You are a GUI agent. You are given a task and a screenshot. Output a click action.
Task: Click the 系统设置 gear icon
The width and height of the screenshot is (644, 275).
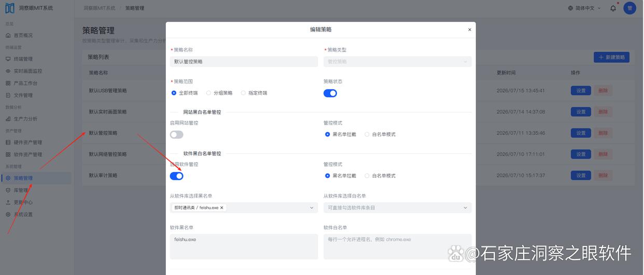point(8,214)
